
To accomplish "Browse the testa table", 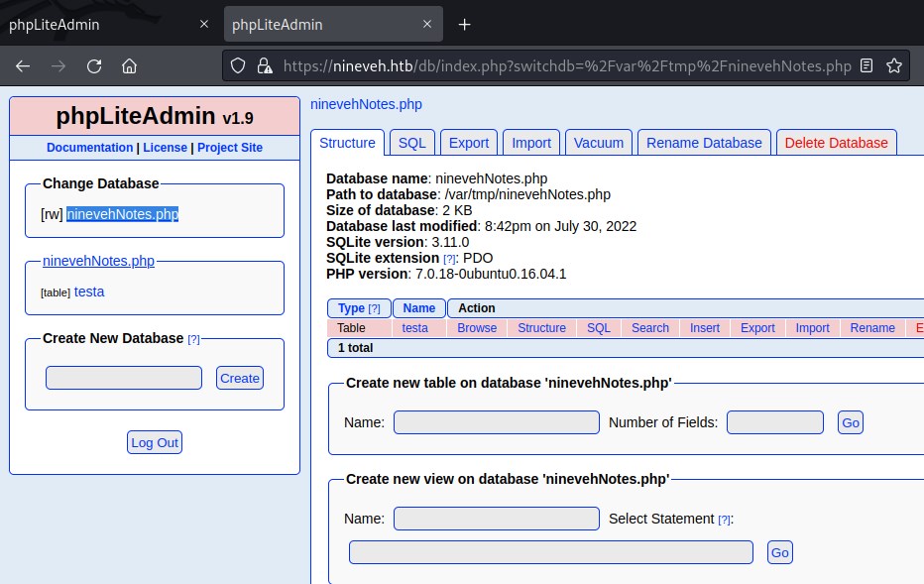I will pyautogui.click(x=477, y=328).
